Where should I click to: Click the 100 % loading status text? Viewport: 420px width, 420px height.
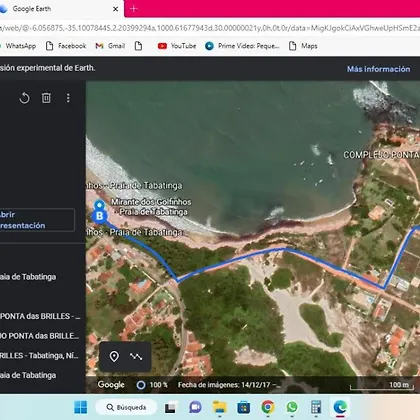tap(158, 385)
